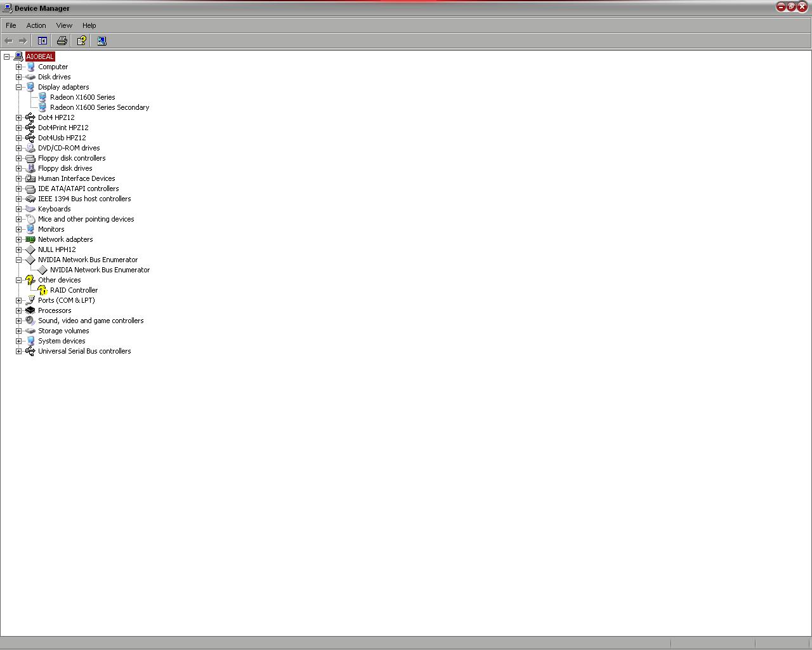Click the IEEE 1394 Bus host controllers icon

tap(30, 199)
